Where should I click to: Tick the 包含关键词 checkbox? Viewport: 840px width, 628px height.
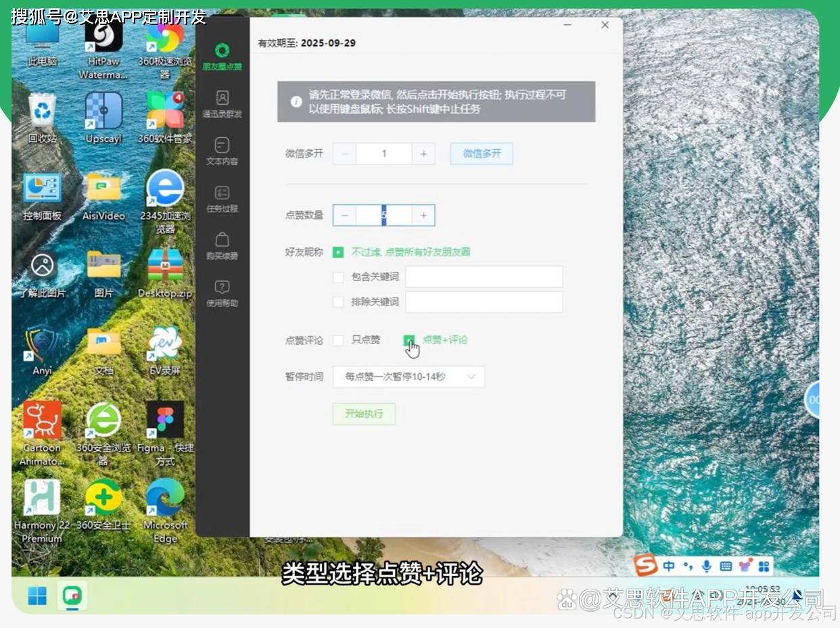pos(338,276)
